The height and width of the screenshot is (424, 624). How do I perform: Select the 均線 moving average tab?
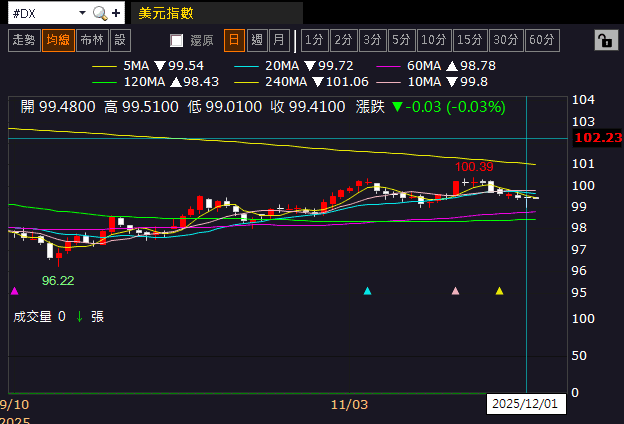pyautogui.click(x=58, y=40)
